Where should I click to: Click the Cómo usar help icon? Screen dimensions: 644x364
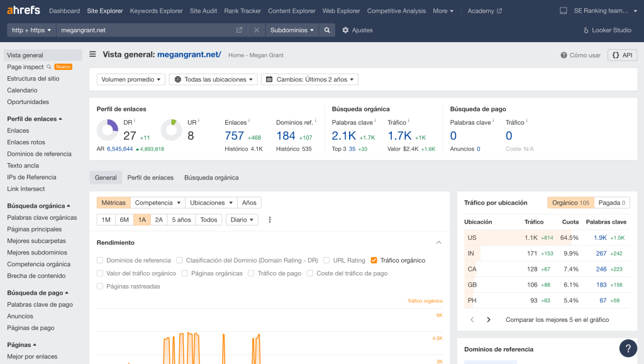(563, 55)
